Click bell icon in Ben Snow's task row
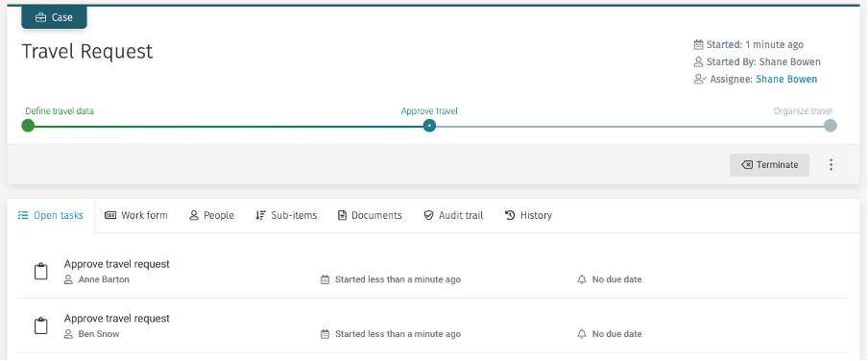 (x=581, y=334)
